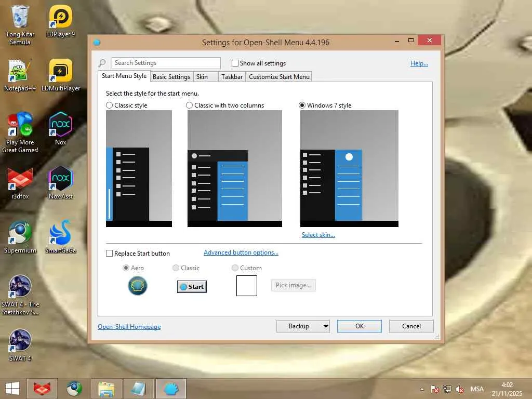532x399 pixels.
Task: Open Advanced button options... link
Action: [241, 252]
